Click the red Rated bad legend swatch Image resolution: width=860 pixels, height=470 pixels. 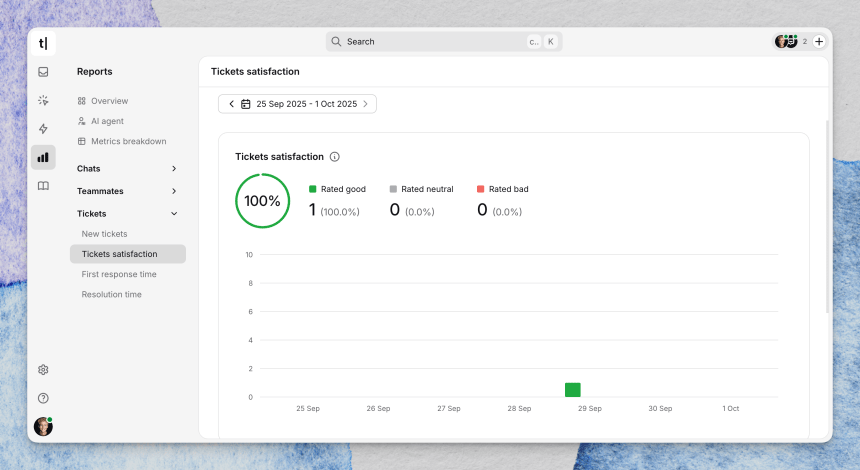(x=480, y=189)
